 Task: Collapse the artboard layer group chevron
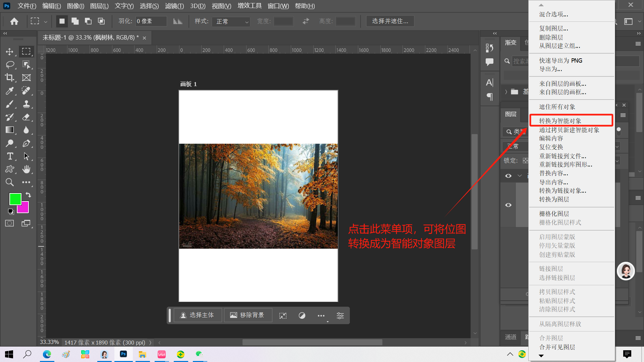520,176
